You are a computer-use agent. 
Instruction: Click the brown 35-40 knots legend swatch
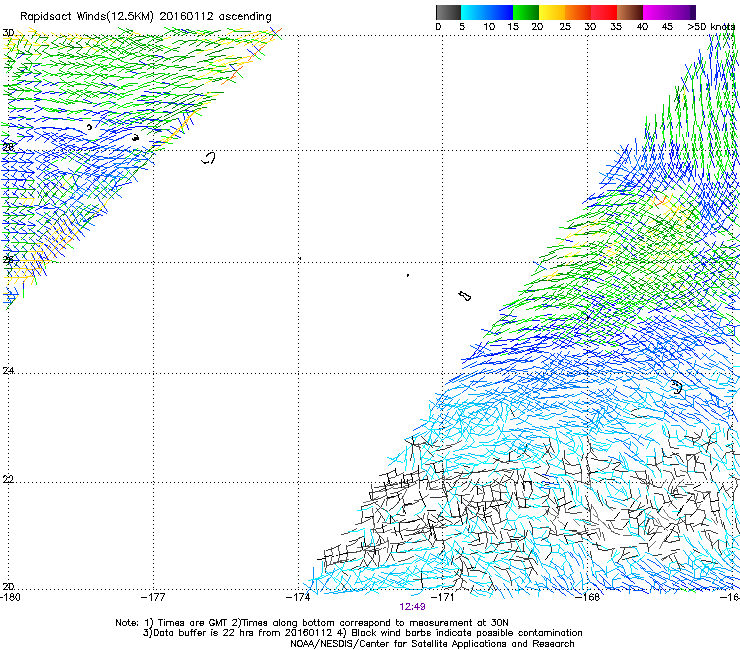coord(630,12)
